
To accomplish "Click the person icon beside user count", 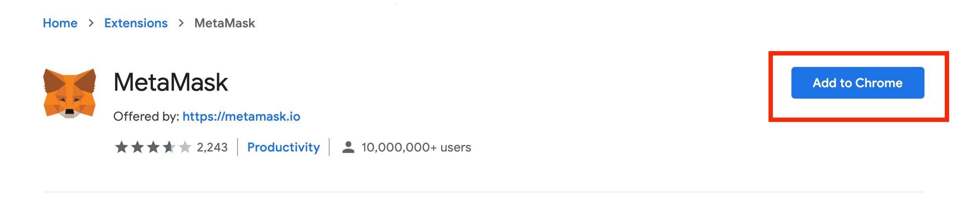I will click(x=348, y=147).
